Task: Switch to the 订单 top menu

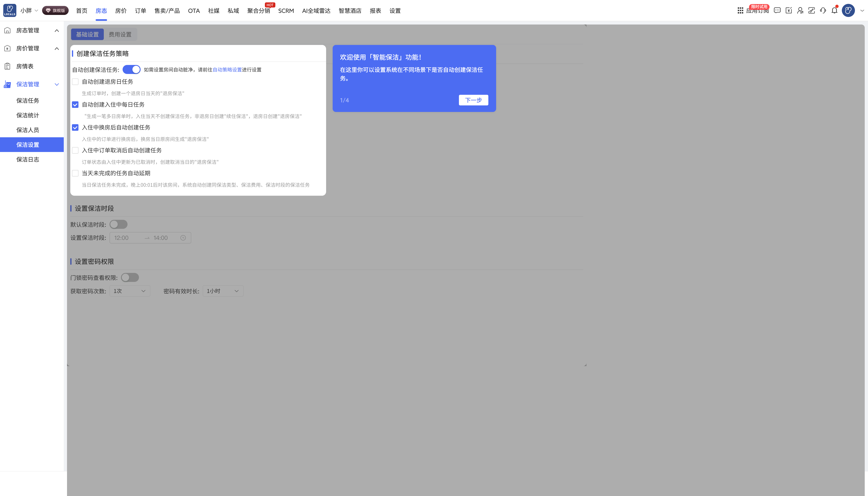Action: 140,11
